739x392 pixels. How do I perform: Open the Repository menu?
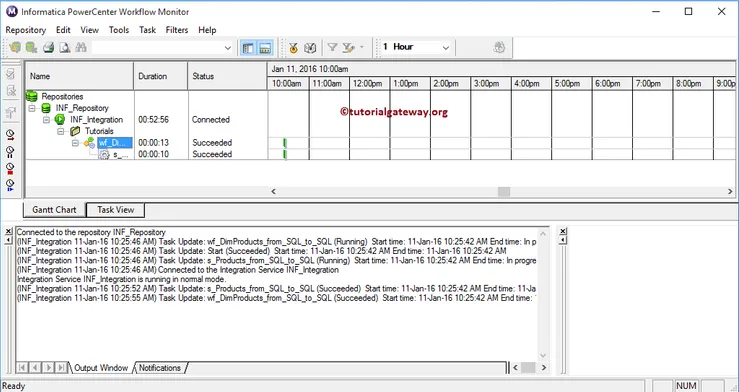pyautogui.click(x=25, y=30)
